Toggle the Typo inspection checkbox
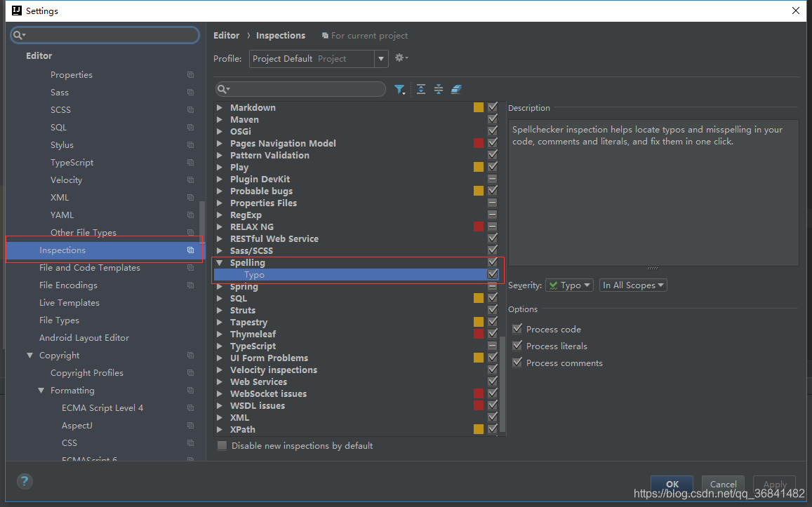The image size is (812, 507). [x=493, y=274]
